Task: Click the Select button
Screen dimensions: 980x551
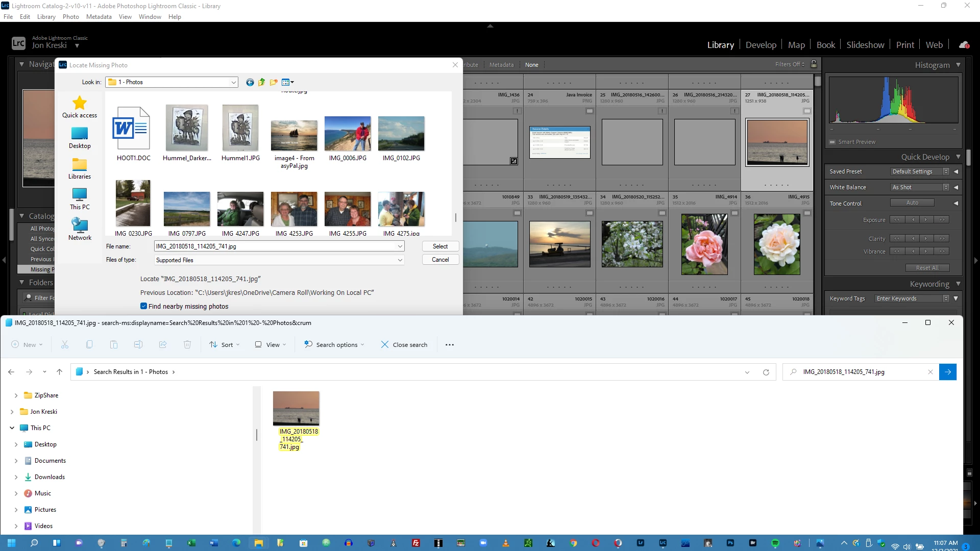Action: (440, 246)
